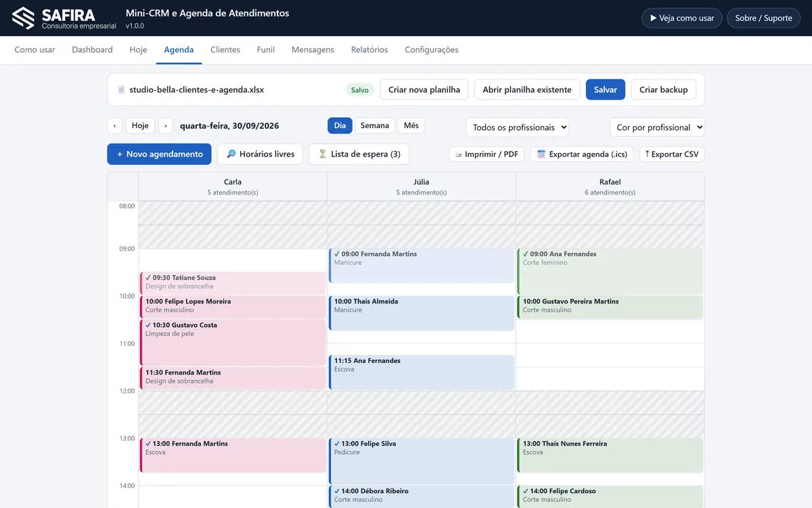Go to the previous day with the left arrow

coord(114,125)
